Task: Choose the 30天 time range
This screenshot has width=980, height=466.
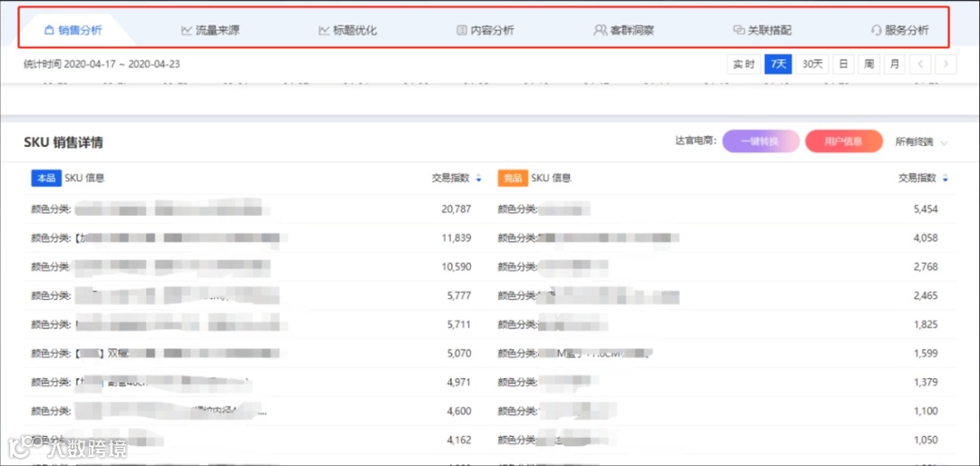Action: tap(812, 64)
